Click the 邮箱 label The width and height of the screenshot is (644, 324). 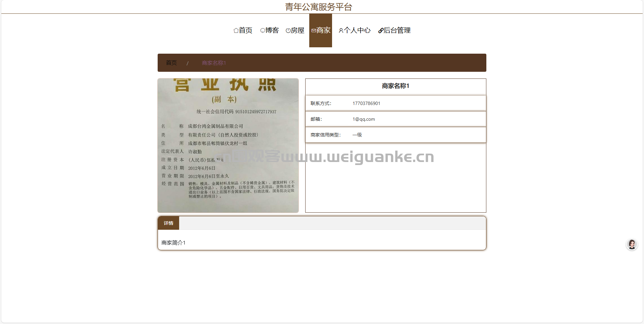click(316, 119)
